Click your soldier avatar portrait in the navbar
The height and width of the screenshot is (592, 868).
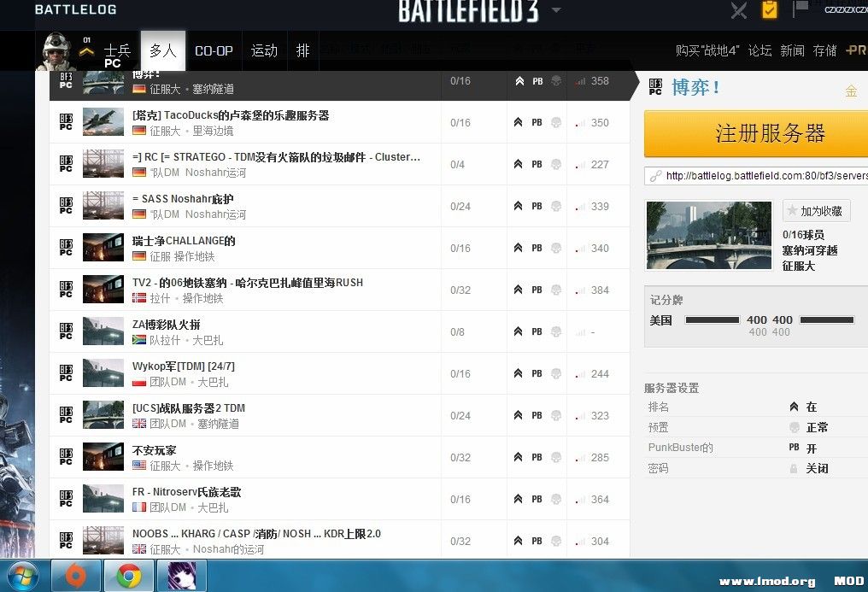(55, 50)
